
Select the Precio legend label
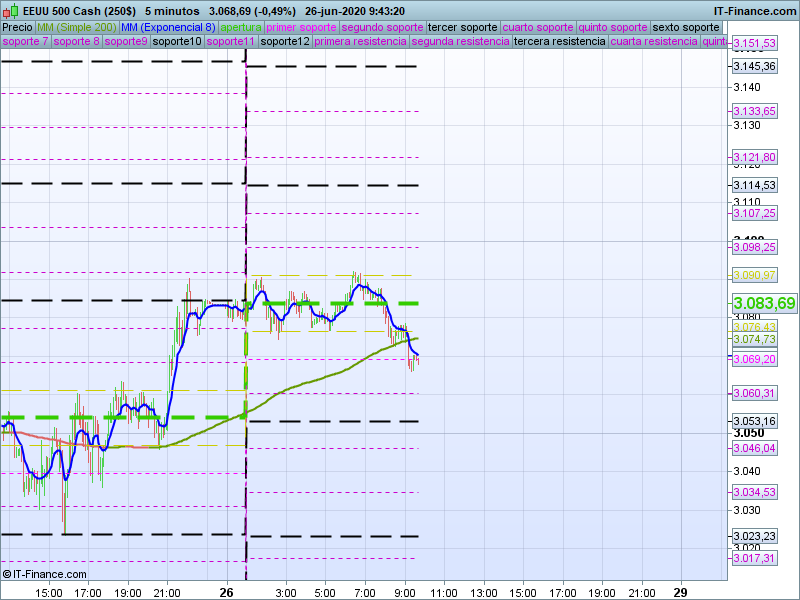point(17,27)
